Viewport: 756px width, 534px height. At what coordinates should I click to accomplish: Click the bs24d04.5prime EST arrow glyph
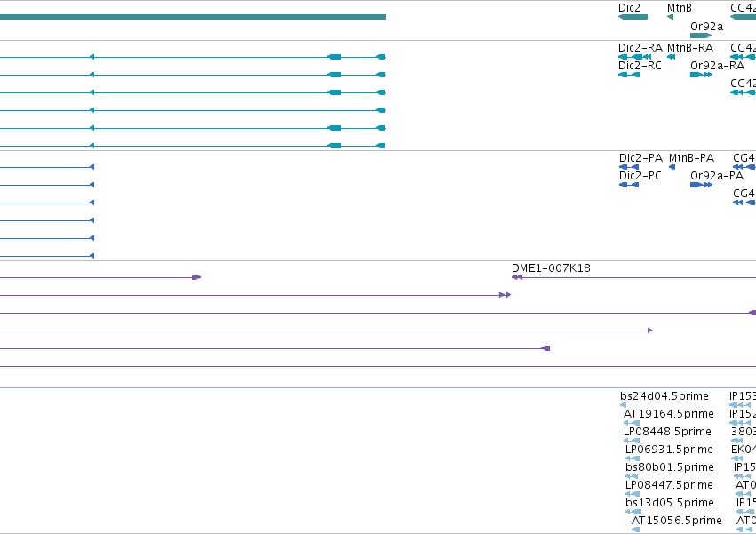pos(623,405)
